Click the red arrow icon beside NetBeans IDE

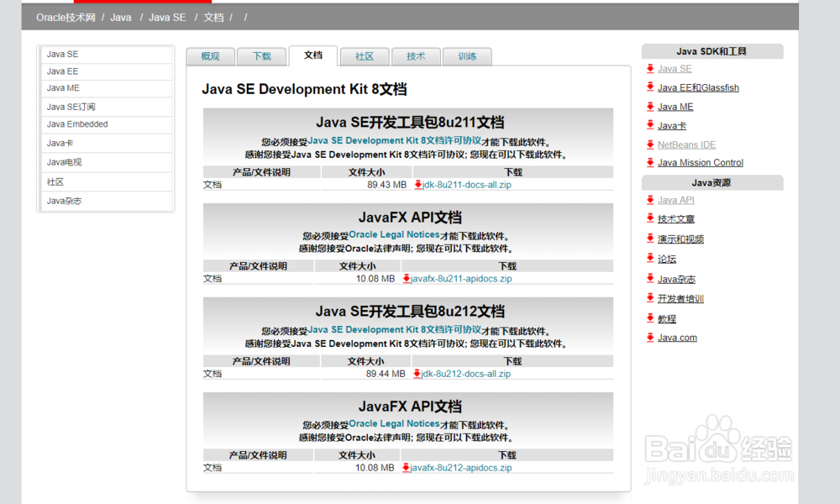click(x=650, y=144)
